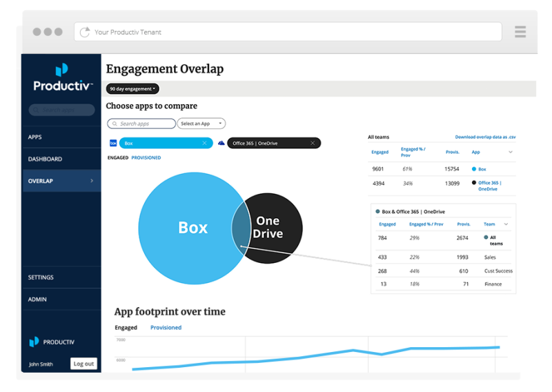Click the John Smith user name
The width and height of the screenshot is (552, 392).
[41, 364]
